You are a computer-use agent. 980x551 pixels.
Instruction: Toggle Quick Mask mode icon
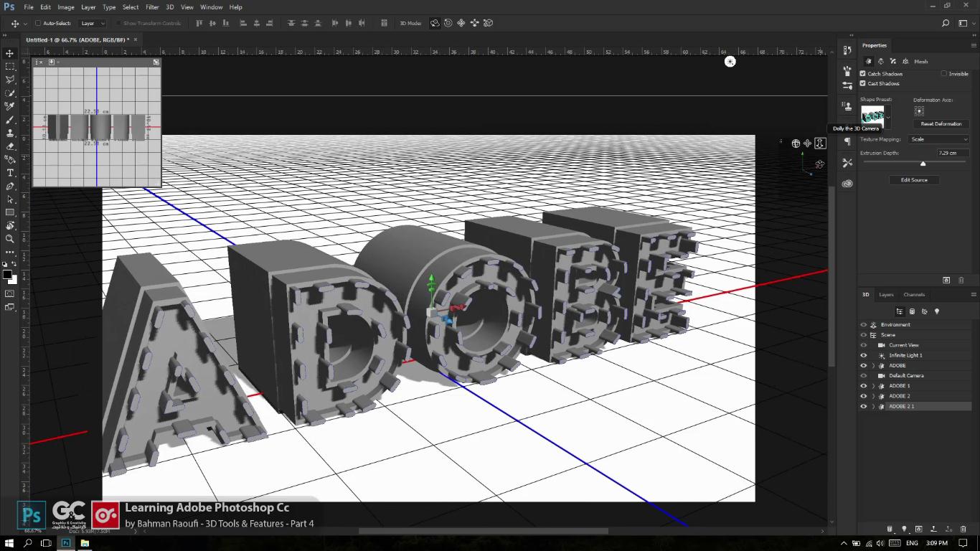click(10, 293)
